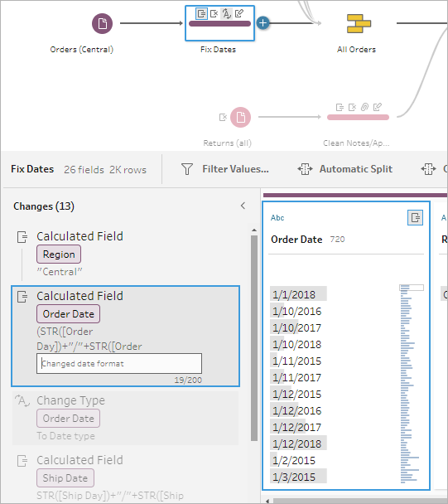Select value 1/1/2018
This screenshot has width=448, height=504.
(x=298, y=293)
